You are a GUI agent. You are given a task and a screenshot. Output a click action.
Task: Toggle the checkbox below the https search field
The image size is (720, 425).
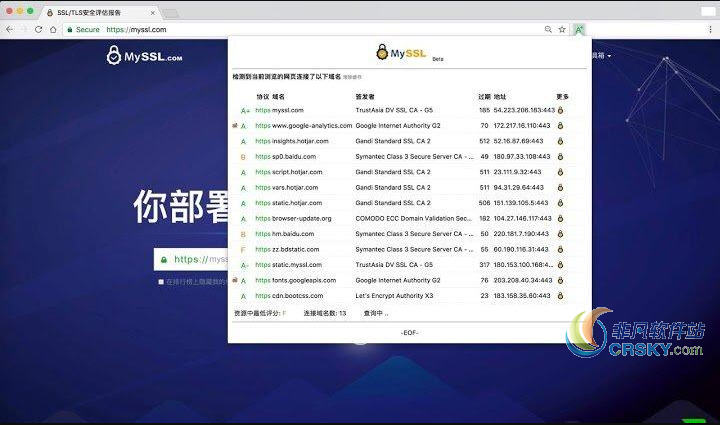coord(161,282)
